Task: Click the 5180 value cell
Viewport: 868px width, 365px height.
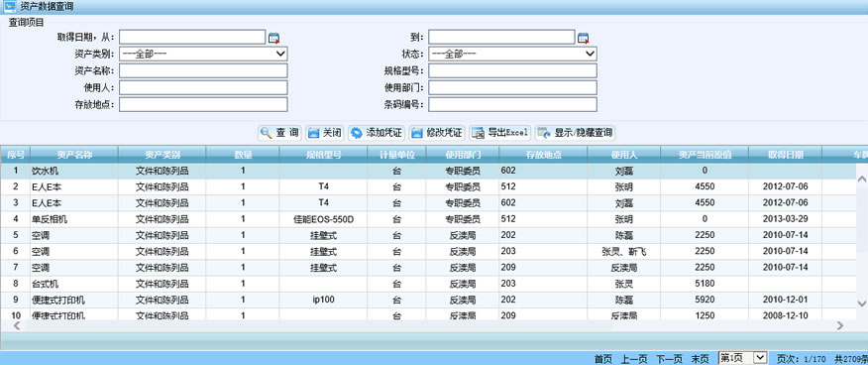Action: (x=705, y=284)
